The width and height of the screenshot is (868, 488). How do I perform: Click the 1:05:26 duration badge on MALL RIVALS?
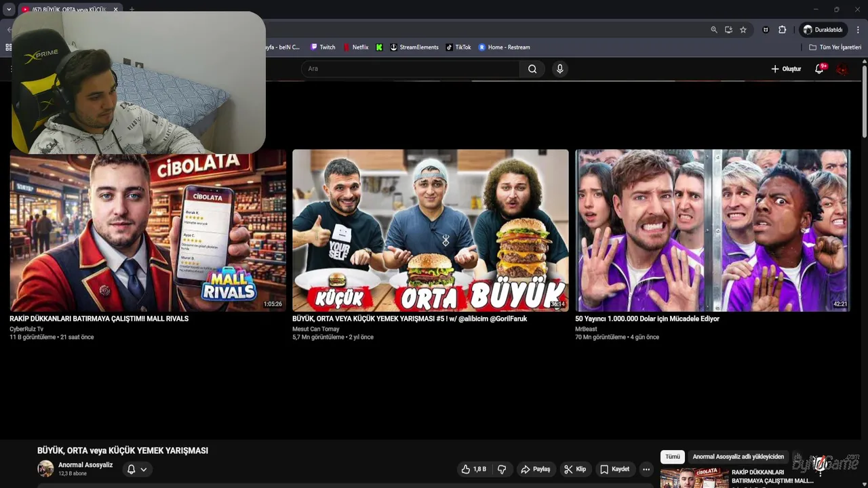(x=273, y=304)
